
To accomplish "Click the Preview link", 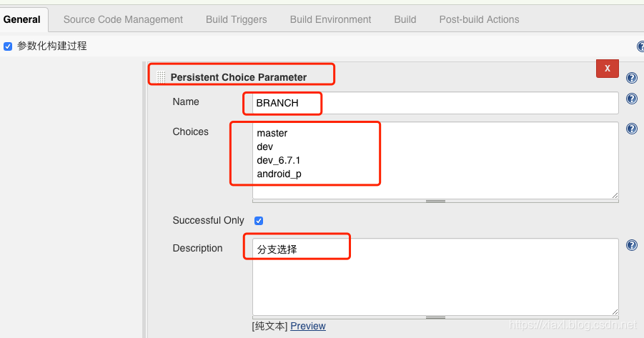I will coord(307,326).
